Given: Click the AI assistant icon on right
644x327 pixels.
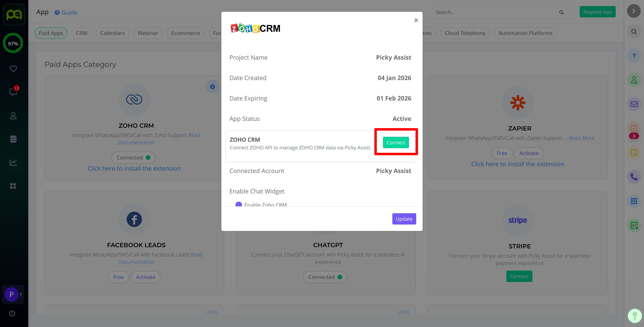Looking at the screenshot, I should (634, 226).
